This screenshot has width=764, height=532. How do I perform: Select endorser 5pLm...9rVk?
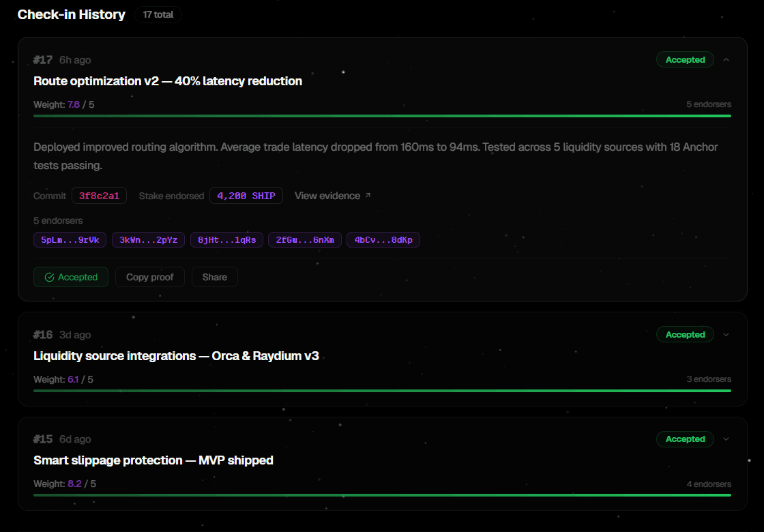[70, 239]
